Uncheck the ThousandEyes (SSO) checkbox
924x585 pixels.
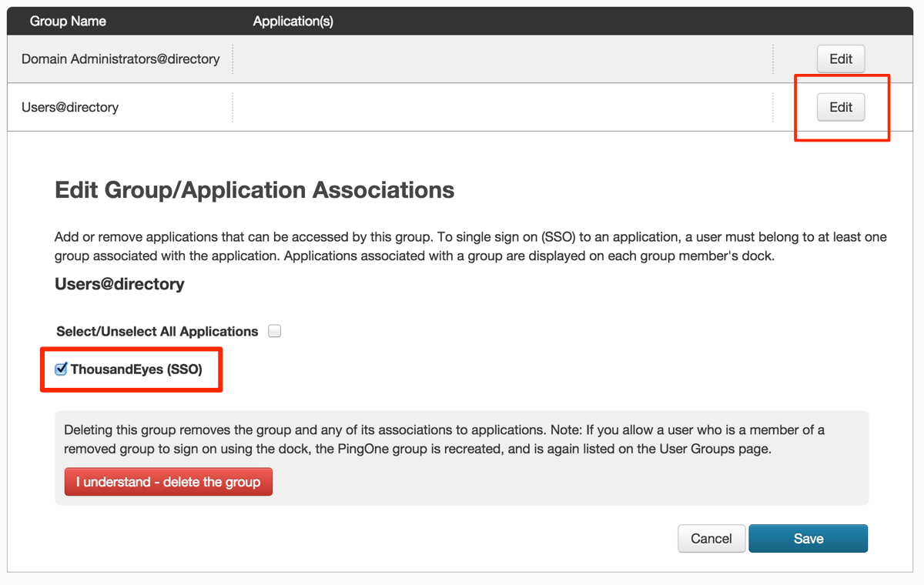click(61, 369)
